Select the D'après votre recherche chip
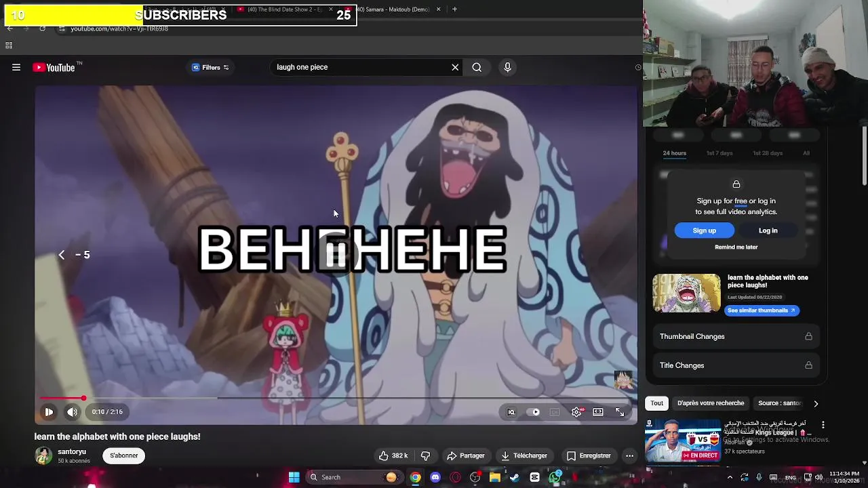This screenshot has width=868, height=488. [x=711, y=403]
